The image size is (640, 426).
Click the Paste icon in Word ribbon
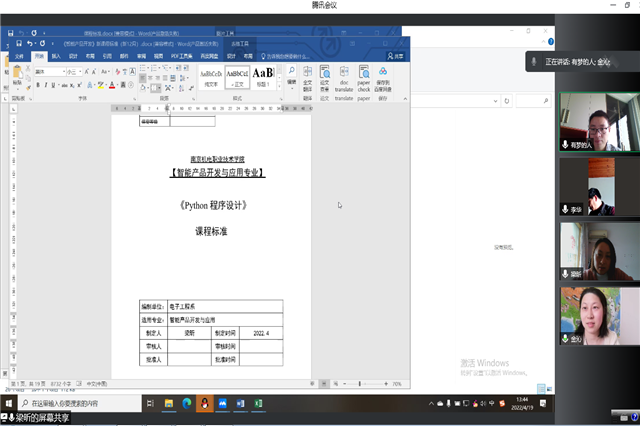tap(18, 76)
